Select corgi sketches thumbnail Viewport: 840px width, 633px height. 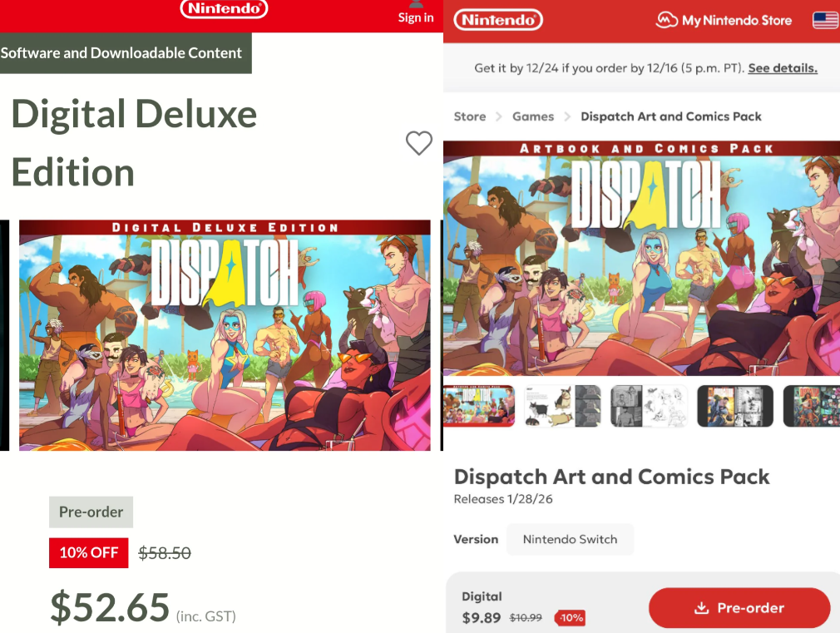pos(562,406)
